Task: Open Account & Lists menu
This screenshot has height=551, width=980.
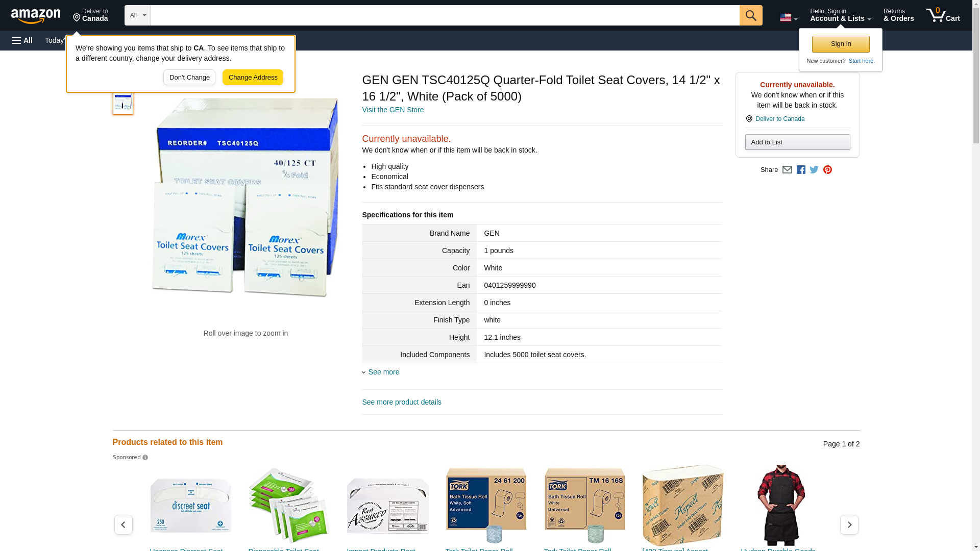Action: coord(840,15)
